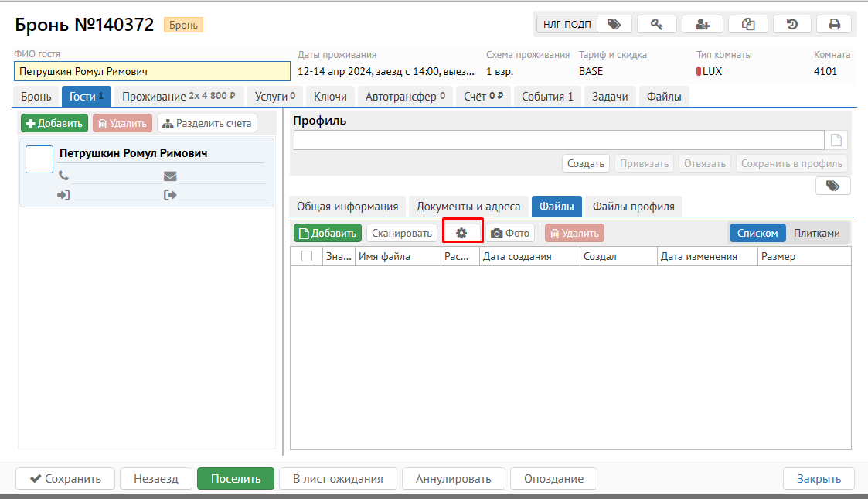Open the Файлы профиля tab
This screenshot has height=499, width=868.
click(633, 207)
